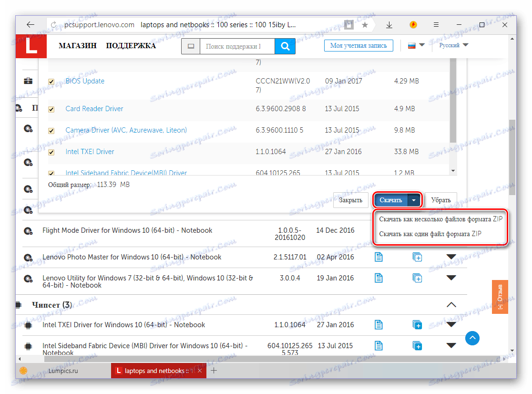Open browser downloads arrow icon
This screenshot has width=532, height=394.
click(x=389, y=25)
